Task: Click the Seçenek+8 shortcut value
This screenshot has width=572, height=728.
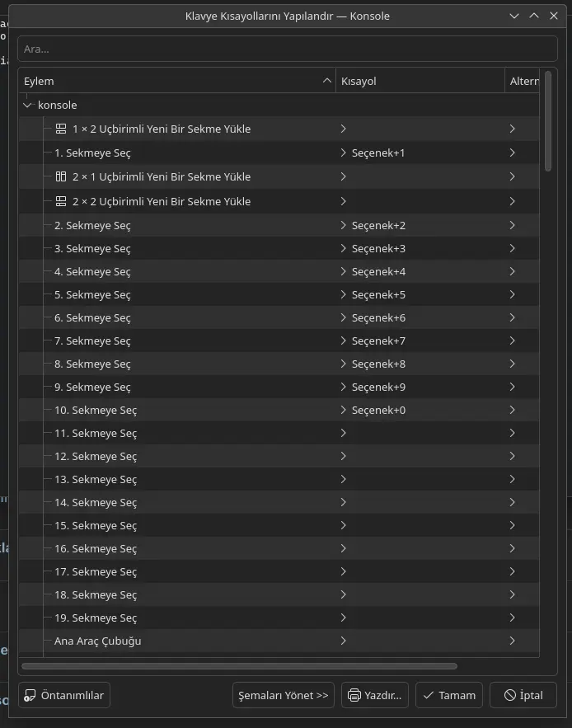Action: click(378, 364)
